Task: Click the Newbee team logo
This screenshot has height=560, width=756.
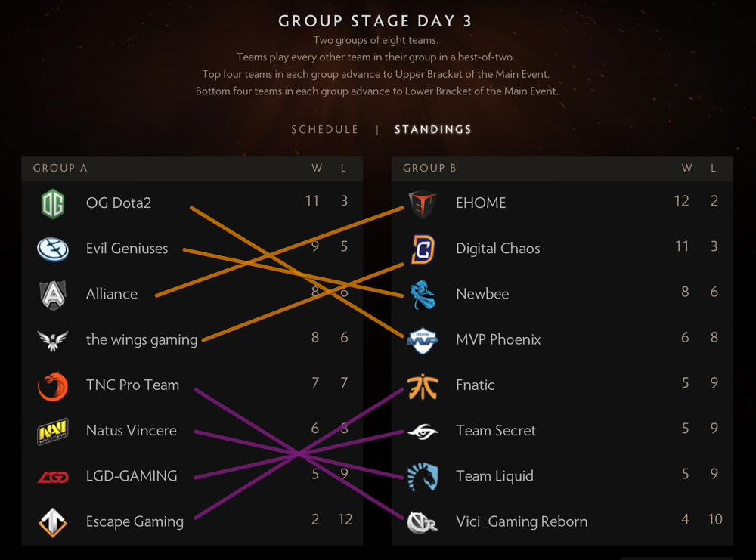Action: 422,293
